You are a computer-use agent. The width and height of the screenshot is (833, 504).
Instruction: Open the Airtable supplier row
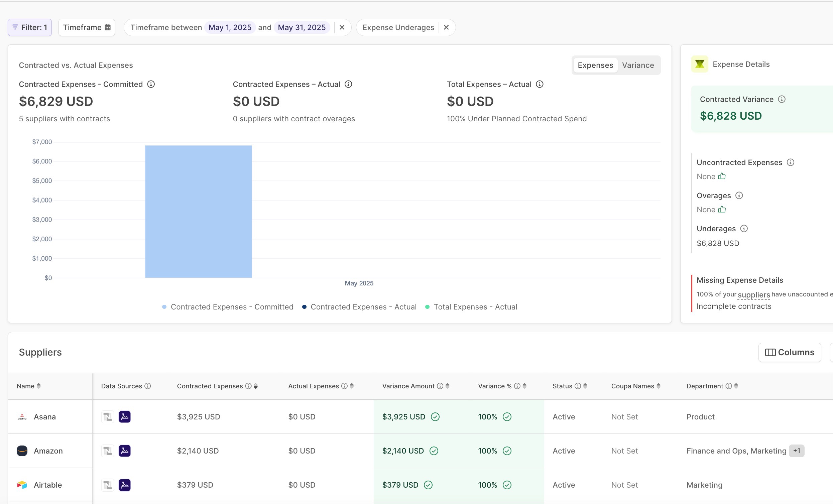click(420, 485)
